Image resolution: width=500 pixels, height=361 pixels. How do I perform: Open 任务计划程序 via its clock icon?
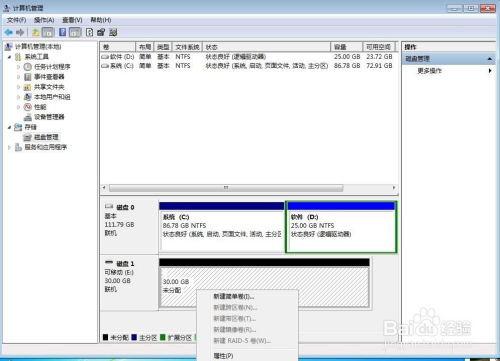pyautogui.click(x=28, y=67)
